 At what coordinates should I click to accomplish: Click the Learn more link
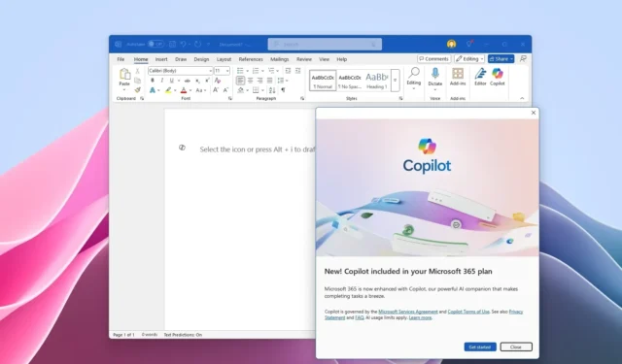click(420, 317)
